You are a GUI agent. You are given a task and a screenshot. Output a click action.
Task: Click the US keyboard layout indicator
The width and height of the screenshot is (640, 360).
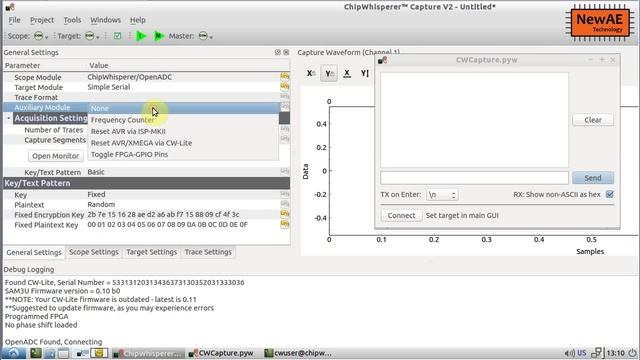point(582,353)
